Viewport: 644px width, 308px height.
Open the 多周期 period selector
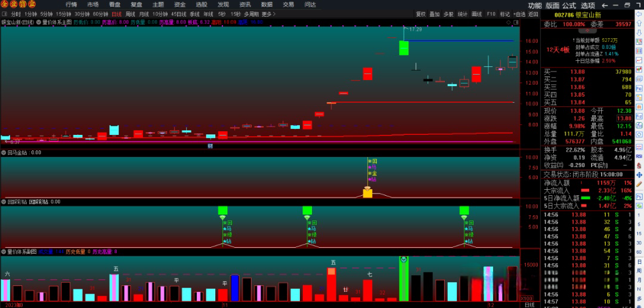[x=251, y=14]
